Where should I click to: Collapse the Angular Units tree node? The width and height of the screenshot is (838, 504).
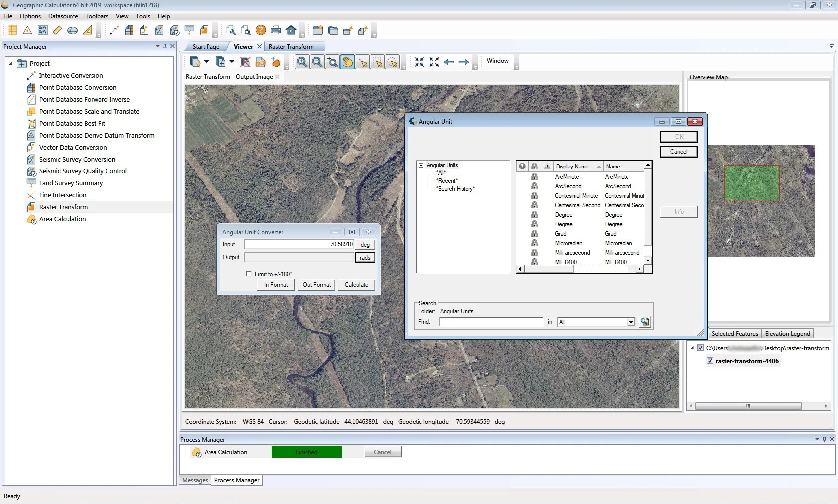tap(421, 165)
